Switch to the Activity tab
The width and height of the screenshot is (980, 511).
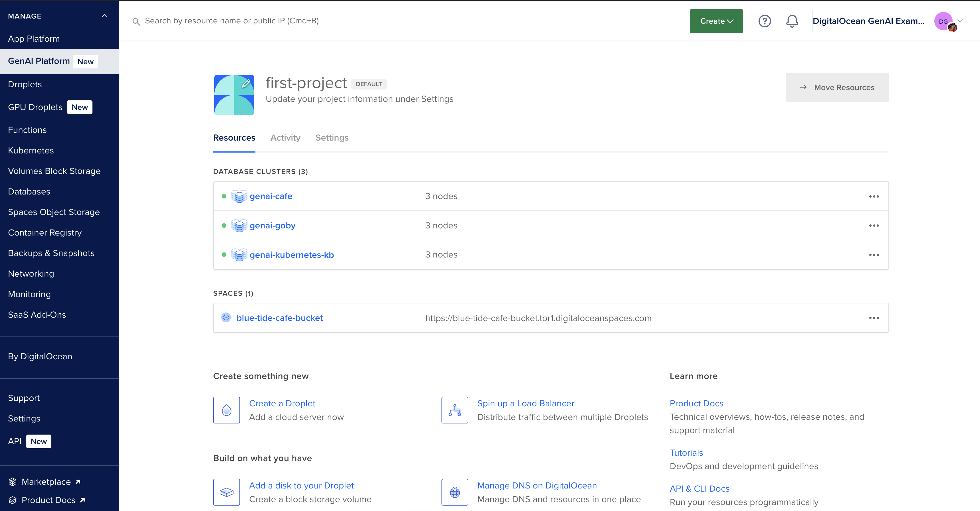point(285,138)
